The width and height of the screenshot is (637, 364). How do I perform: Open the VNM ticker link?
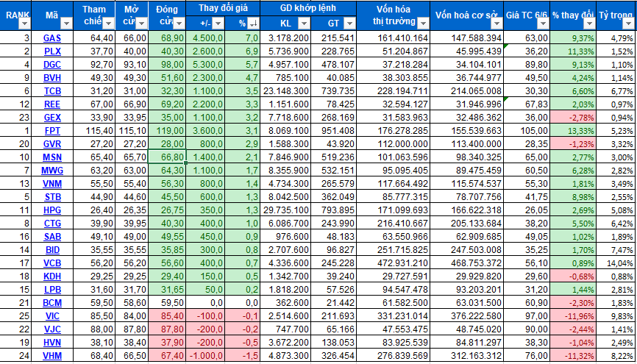pos(52,183)
